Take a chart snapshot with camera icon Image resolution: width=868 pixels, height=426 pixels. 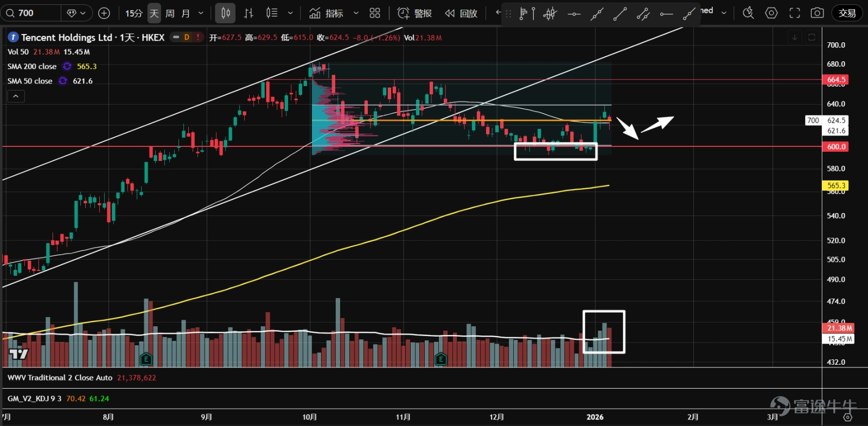pyautogui.click(x=817, y=13)
